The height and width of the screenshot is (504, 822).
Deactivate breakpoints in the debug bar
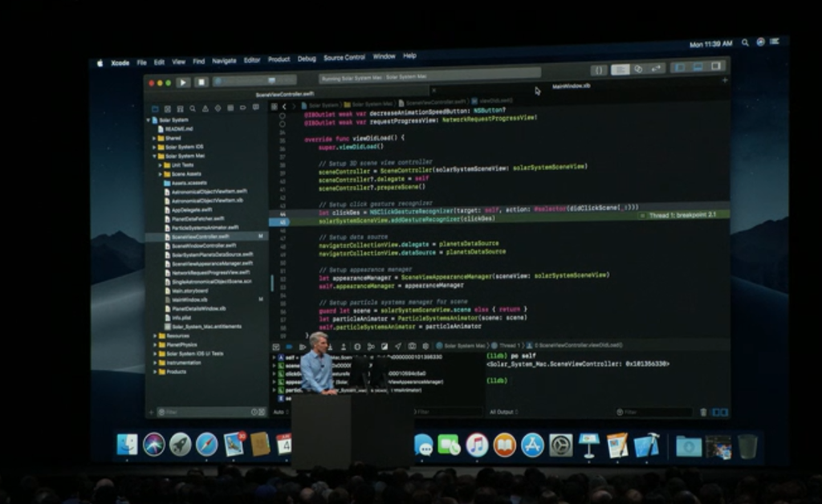(289, 347)
